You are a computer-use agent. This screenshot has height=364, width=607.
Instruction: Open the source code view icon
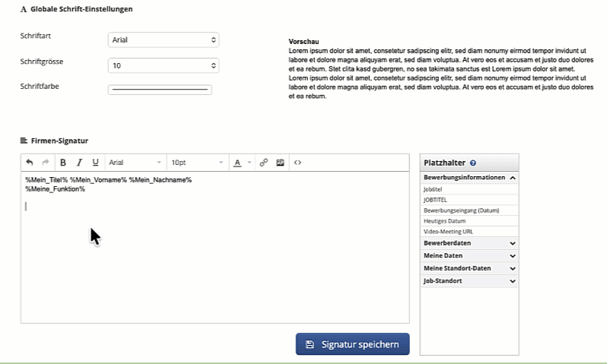tap(297, 163)
